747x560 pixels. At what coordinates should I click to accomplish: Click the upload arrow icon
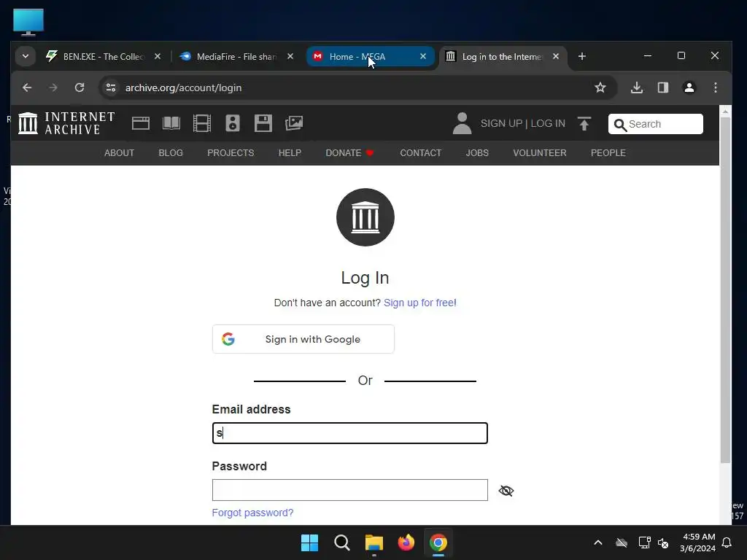click(584, 124)
